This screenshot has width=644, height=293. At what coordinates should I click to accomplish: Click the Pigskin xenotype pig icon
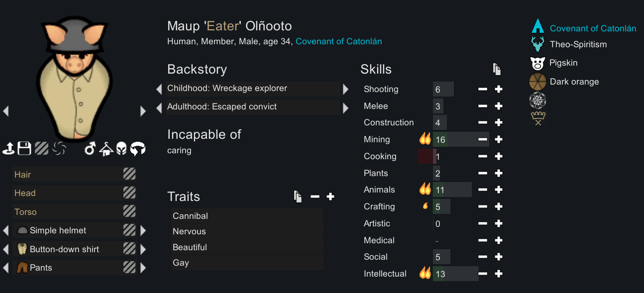pos(537,63)
